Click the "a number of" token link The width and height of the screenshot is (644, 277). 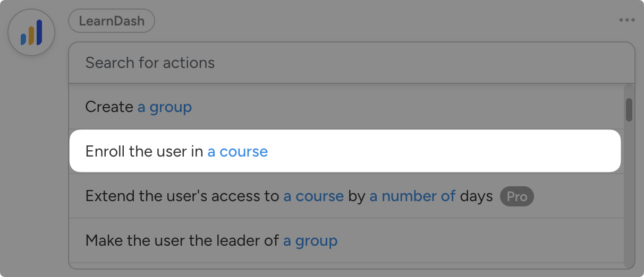click(412, 196)
